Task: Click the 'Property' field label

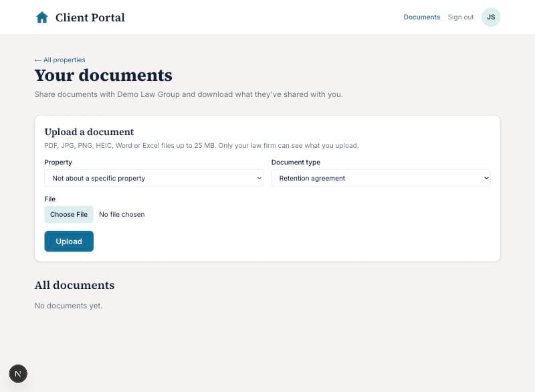Action: pyautogui.click(x=58, y=162)
